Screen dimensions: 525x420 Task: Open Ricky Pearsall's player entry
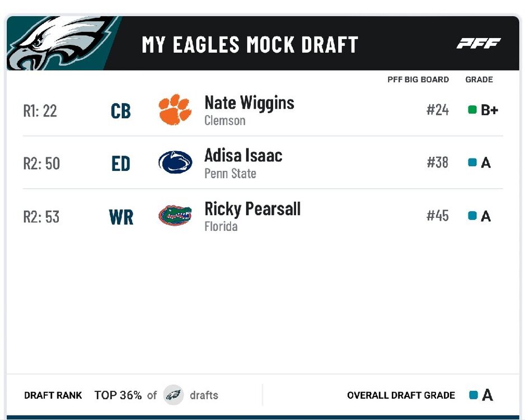coord(252,209)
